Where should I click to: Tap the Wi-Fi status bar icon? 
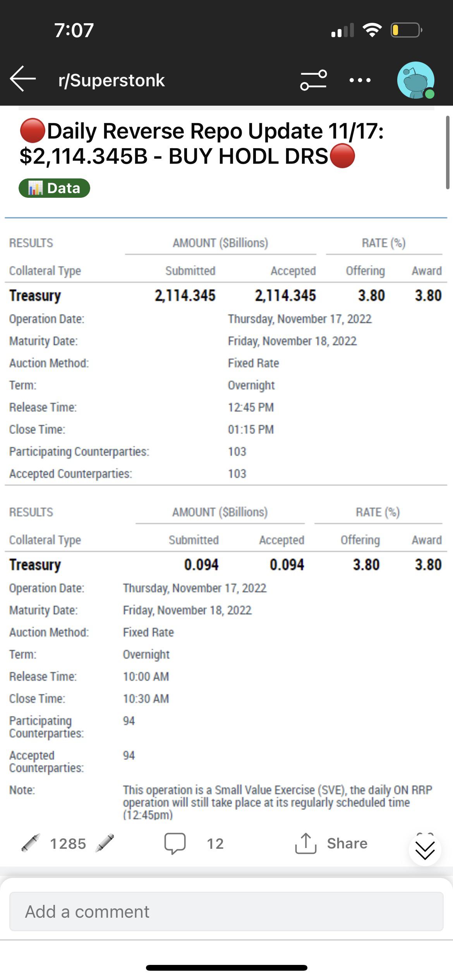(x=372, y=30)
